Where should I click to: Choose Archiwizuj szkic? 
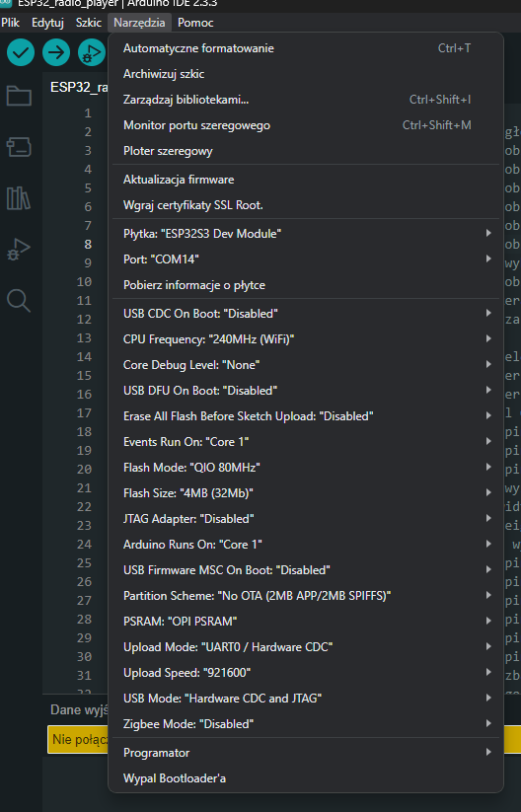(x=306, y=74)
